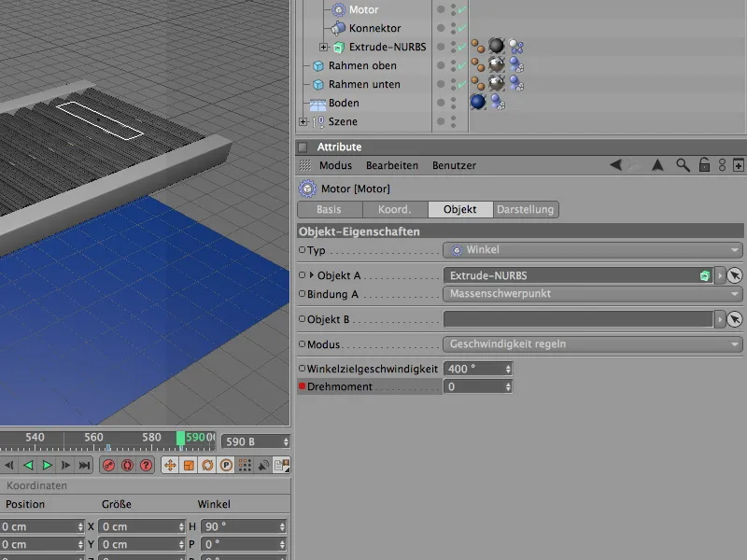Click the empty Objekt B link field

(x=578, y=319)
